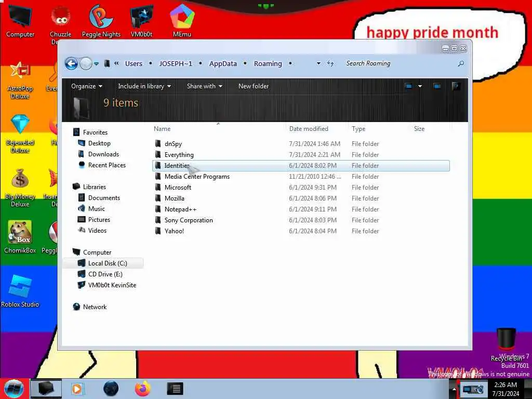The width and height of the screenshot is (532, 399).
Task: Create a New folder
Action: coord(254,86)
